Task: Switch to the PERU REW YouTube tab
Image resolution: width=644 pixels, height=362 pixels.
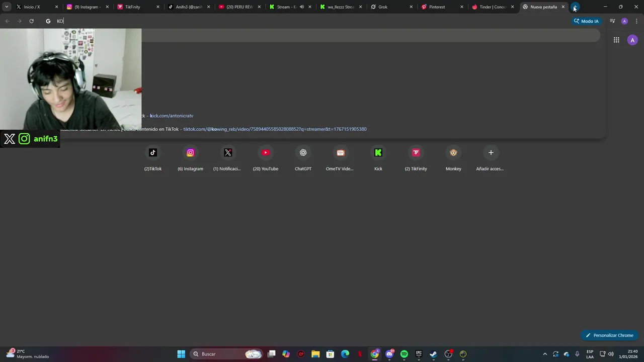Action: pyautogui.click(x=239, y=7)
